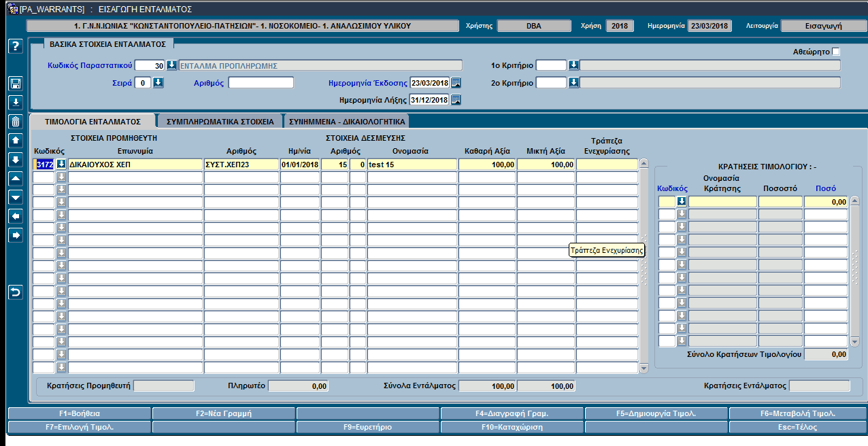Open lookup list for 1ο Κριτήριο
The width and height of the screenshot is (868, 446).
pyautogui.click(x=573, y=65)
